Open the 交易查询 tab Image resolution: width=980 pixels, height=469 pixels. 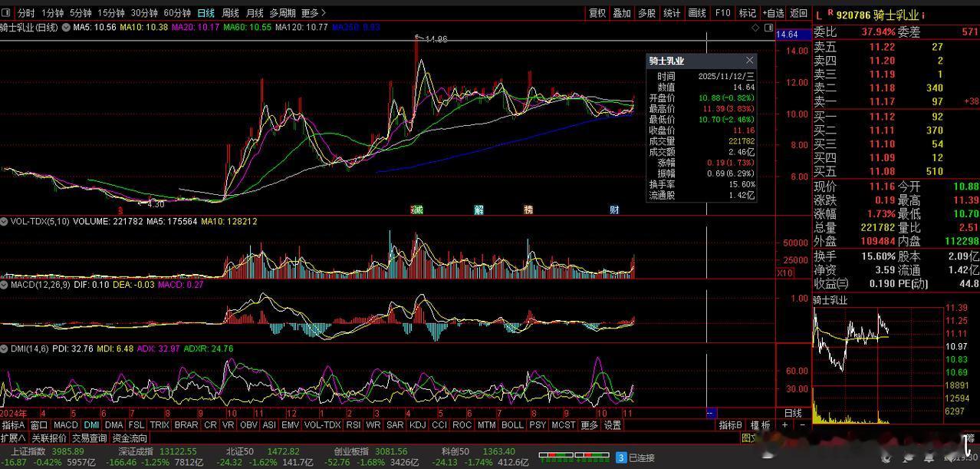pyautogui.click(x=90, y=438)
